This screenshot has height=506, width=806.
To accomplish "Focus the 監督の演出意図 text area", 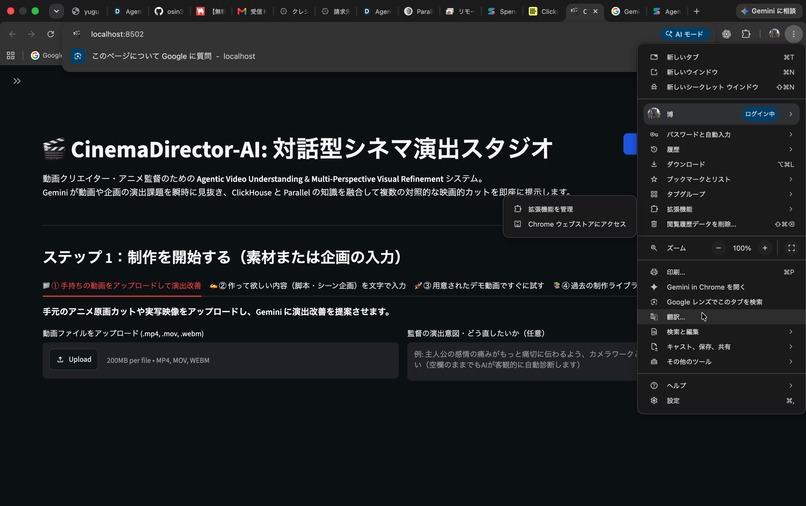I will pos(522,362).
